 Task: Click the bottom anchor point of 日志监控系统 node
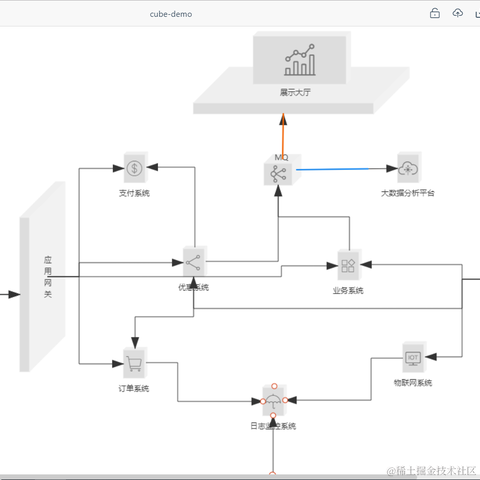[x=273, y=415]
